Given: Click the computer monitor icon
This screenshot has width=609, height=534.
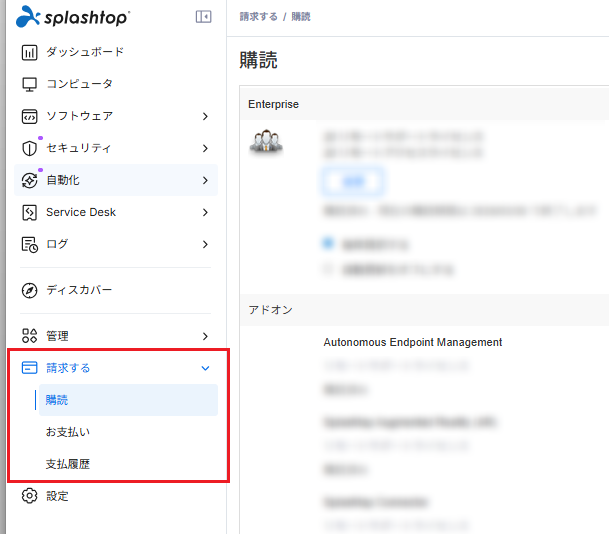Looking at the screenshot, I should pos(30,84).
